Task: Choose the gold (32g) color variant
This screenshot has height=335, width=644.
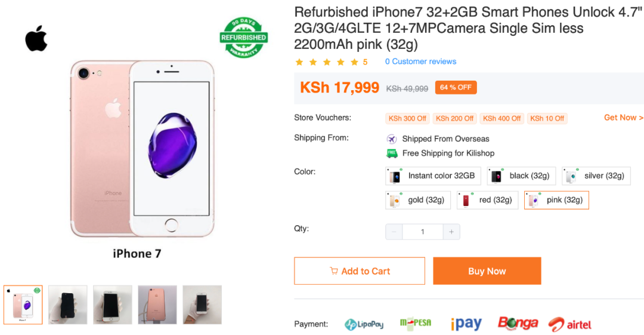Action: pyautogui.click(x=417, y=200)
